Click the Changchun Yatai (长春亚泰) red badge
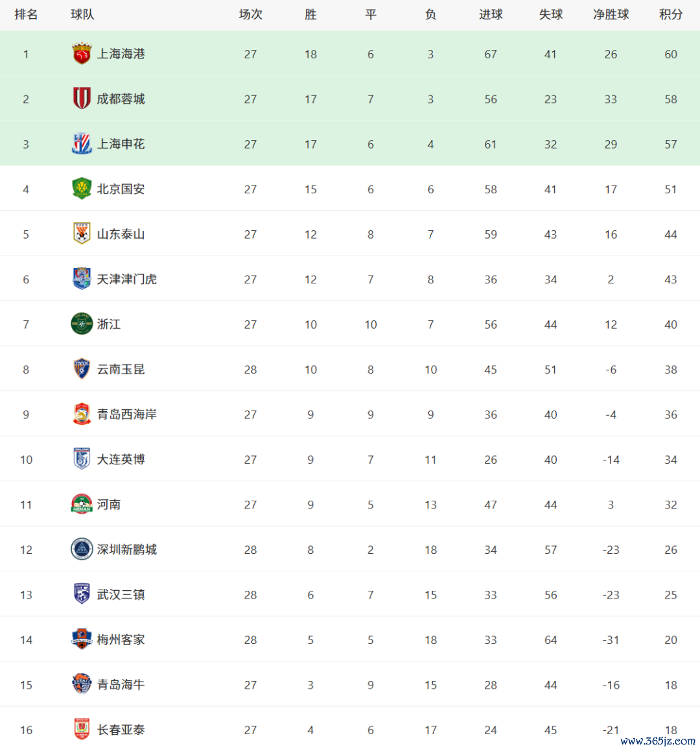This screenshot has width=700, height=751. pos(82,730)
